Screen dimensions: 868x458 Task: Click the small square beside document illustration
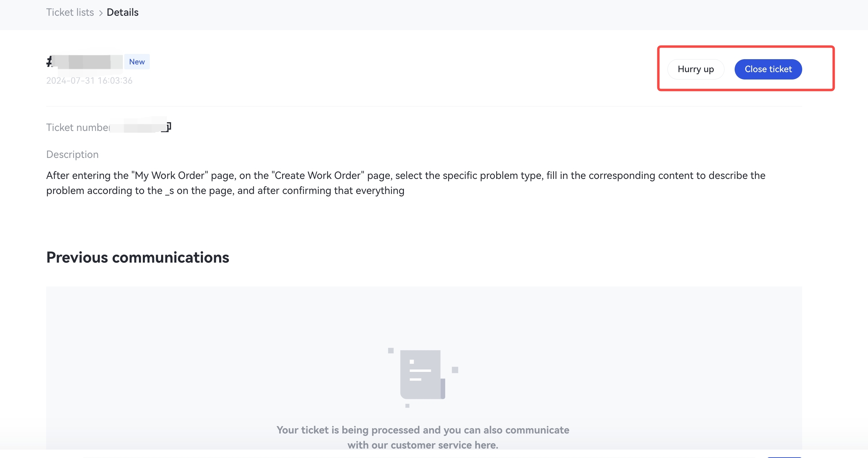point(455,370)
